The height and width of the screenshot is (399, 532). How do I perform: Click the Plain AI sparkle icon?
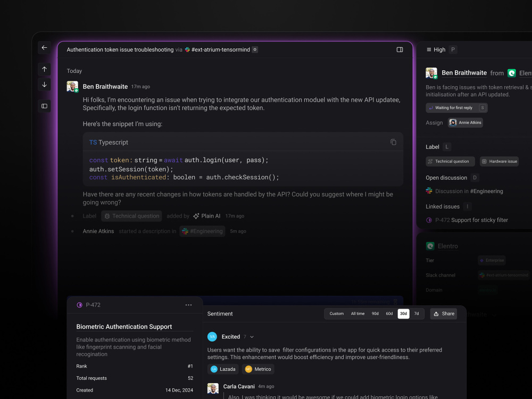(196, 216)
